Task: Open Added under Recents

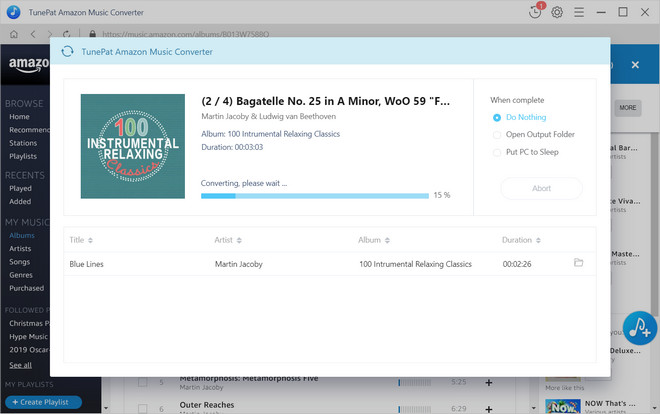Action: [20, 202]
